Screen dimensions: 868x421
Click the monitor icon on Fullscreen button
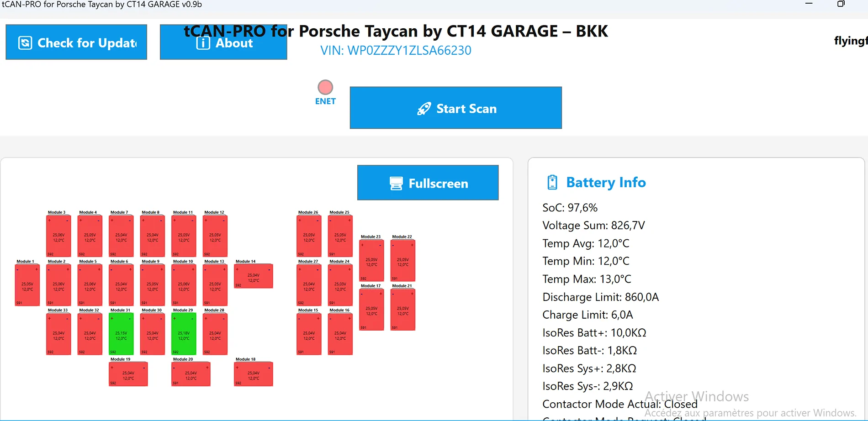(x=396, y=184)
